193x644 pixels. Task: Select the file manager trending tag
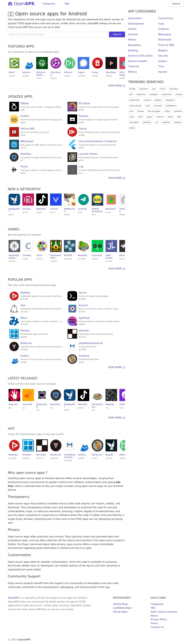(154, 111)
